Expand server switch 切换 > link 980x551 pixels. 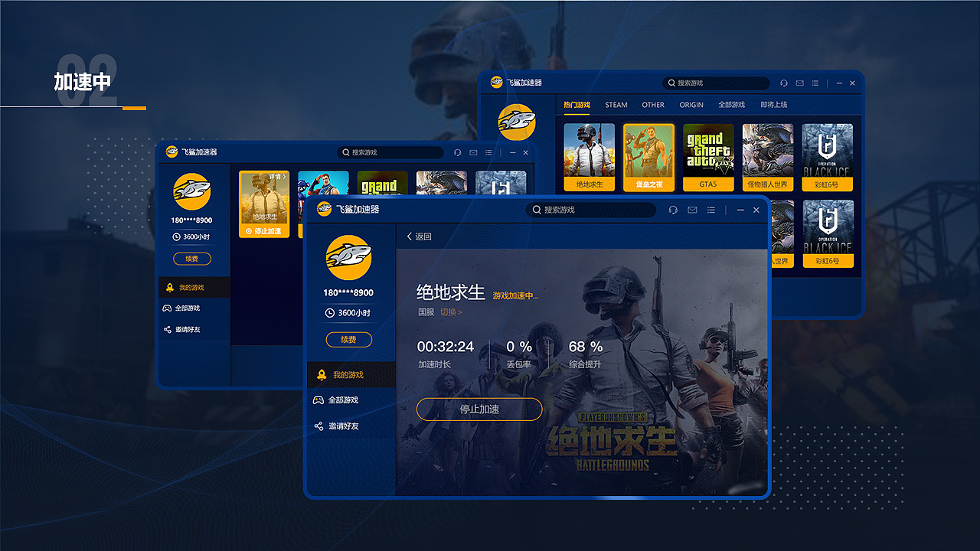pyautogui.click(x=451, y=312)
